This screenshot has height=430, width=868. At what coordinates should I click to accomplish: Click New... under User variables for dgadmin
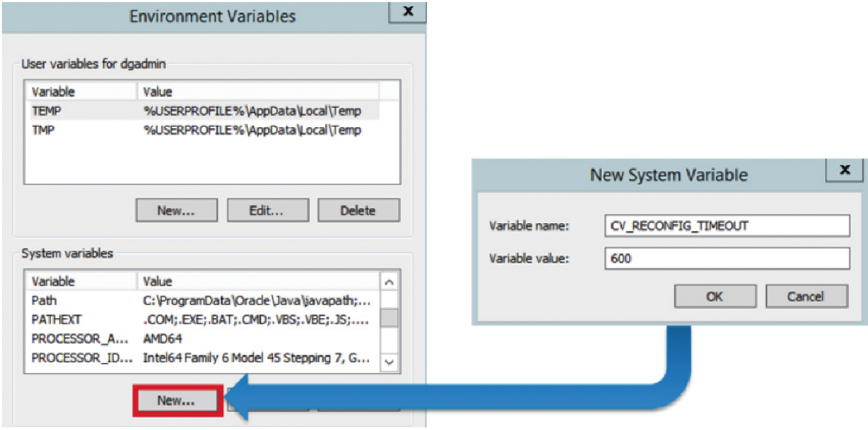click(176, 210)
